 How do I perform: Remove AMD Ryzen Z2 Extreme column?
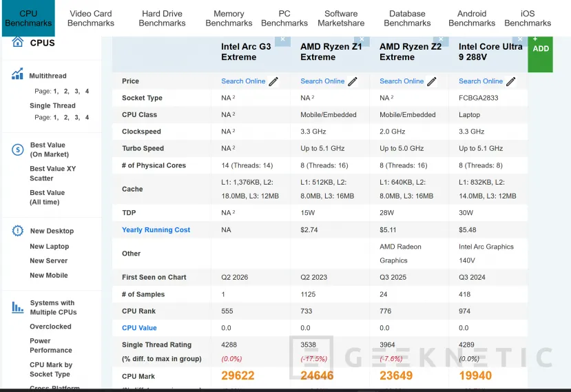click(x=441, y=41)
